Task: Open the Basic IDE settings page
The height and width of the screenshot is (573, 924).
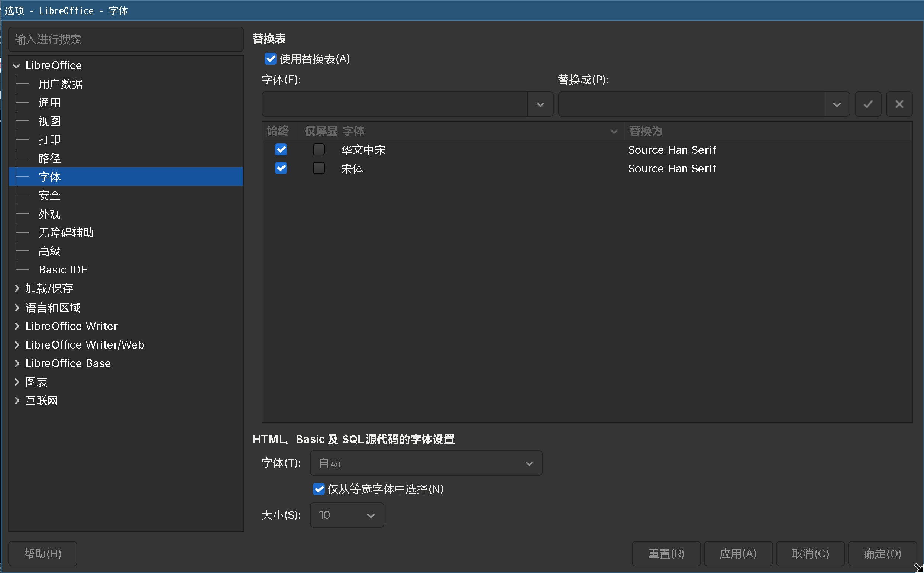Action: tap(63, 269)
